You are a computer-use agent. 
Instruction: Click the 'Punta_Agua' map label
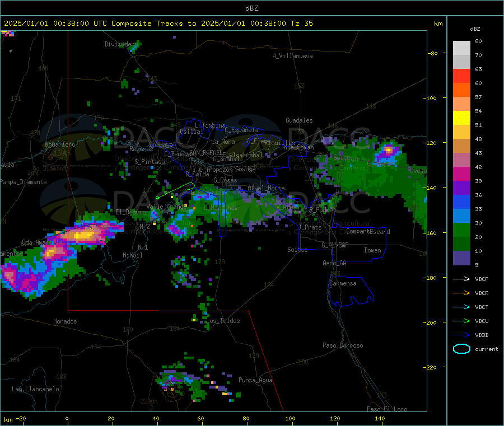[255, 380]
